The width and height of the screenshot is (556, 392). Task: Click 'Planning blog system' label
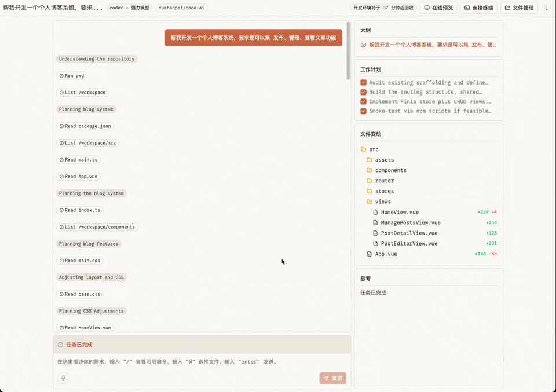coord(86,109)
